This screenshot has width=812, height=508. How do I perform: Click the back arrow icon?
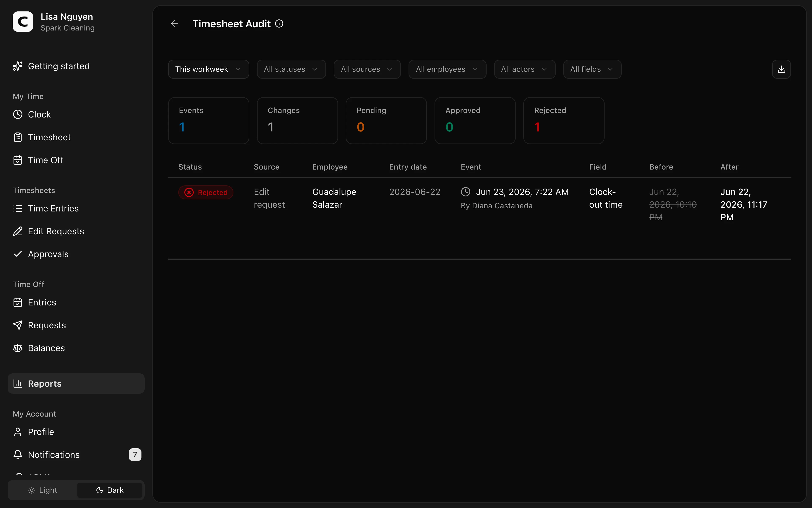pyautogui.click(x=174, y=23)
